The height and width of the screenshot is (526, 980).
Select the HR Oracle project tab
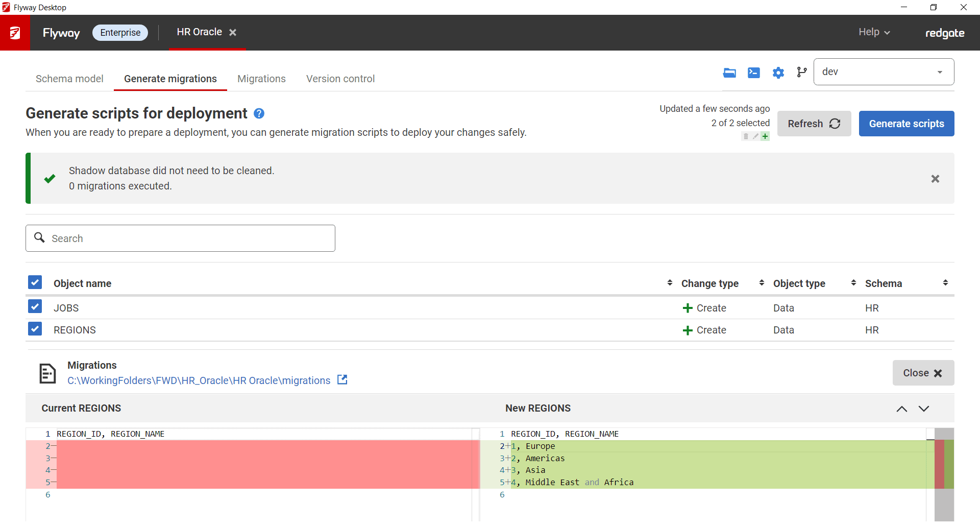coord(199,32)
